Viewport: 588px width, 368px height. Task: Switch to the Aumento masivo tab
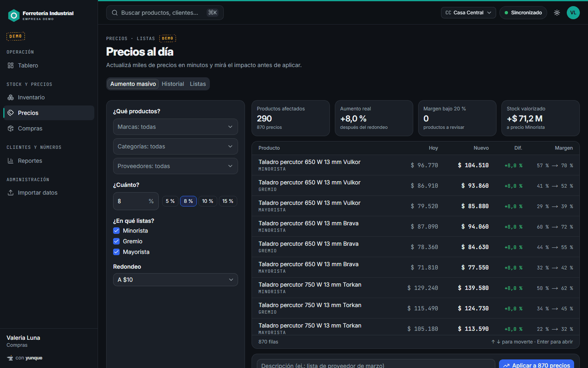133,84
